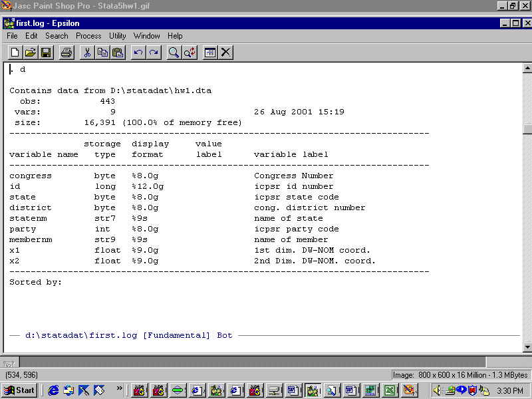
Task: Open a file with the folder icon
Action: pyautogui.click(x=31, y=53)
